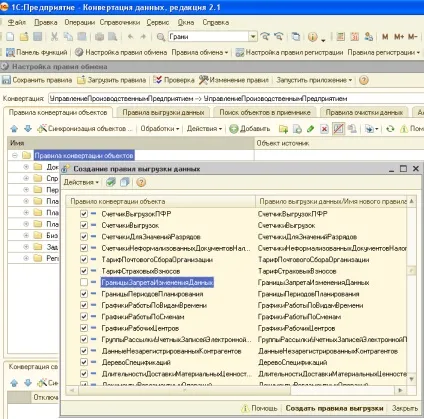Open the Правка menu
This screenshot has width=424, height=419.
pos(46,22)
